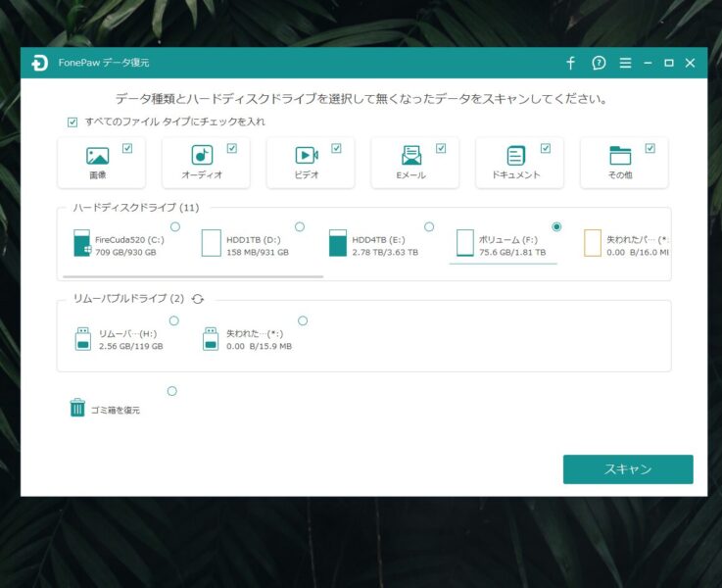Click the 2.56 GB/119 GB capacity text
722x588 pixels.
130,346
